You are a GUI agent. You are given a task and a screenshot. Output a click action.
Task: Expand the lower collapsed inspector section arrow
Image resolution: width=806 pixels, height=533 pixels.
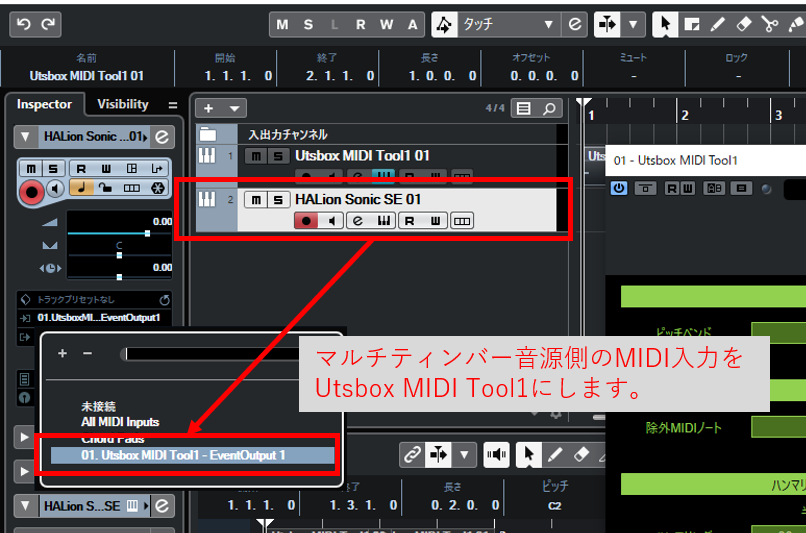24,471
